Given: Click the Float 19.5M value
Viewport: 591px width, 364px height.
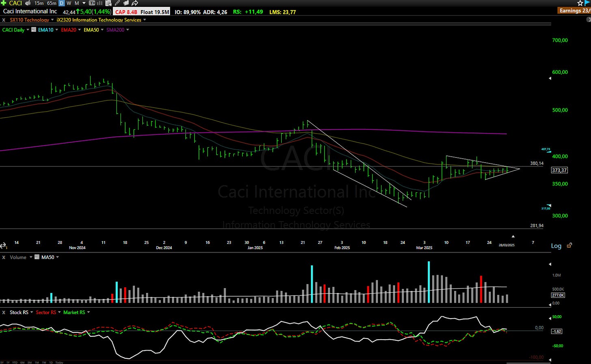Looking at the screenshot, I should point(155,12).
